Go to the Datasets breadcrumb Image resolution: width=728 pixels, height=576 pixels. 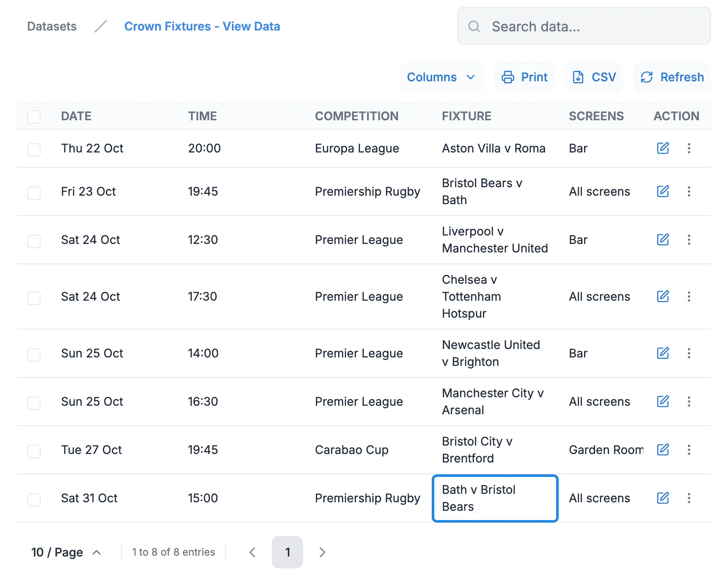[x=52, y=26]
